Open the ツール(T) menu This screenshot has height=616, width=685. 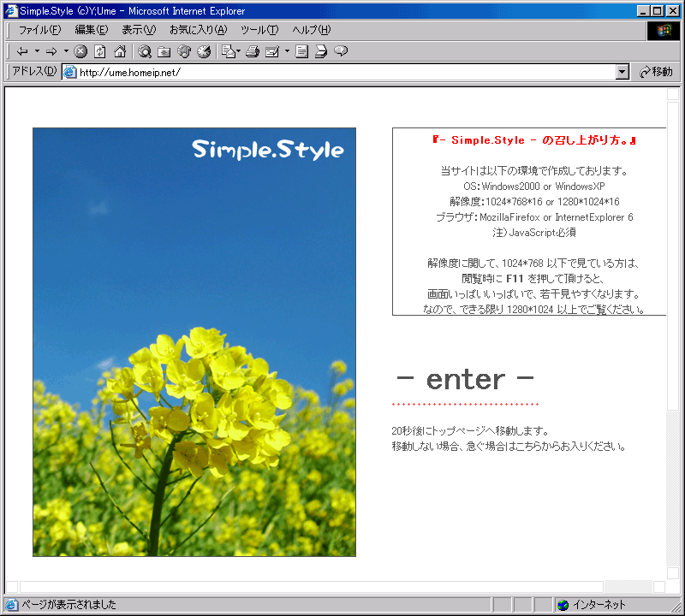(x=259, y=30)
